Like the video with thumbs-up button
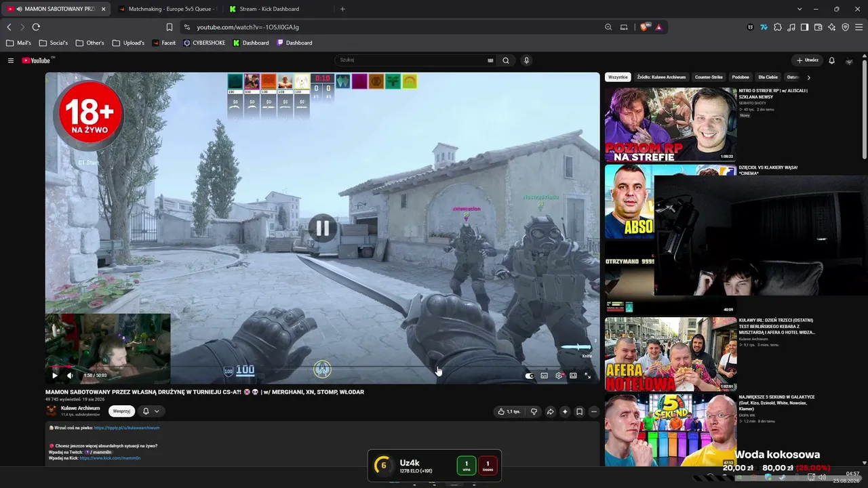This screenshot has width=868, height=488. [x=509, y=411]
